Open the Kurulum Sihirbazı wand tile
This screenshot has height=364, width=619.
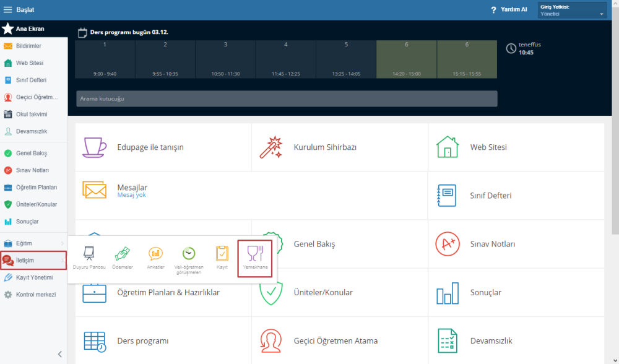[x=339, y=147]
